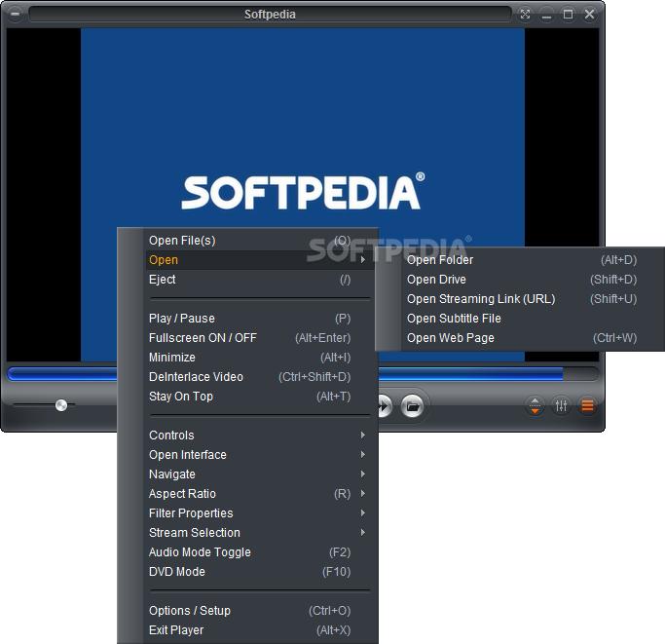Select Open Drive in submenu
Viewport: 665px width, 644px height.
point(533,280)
